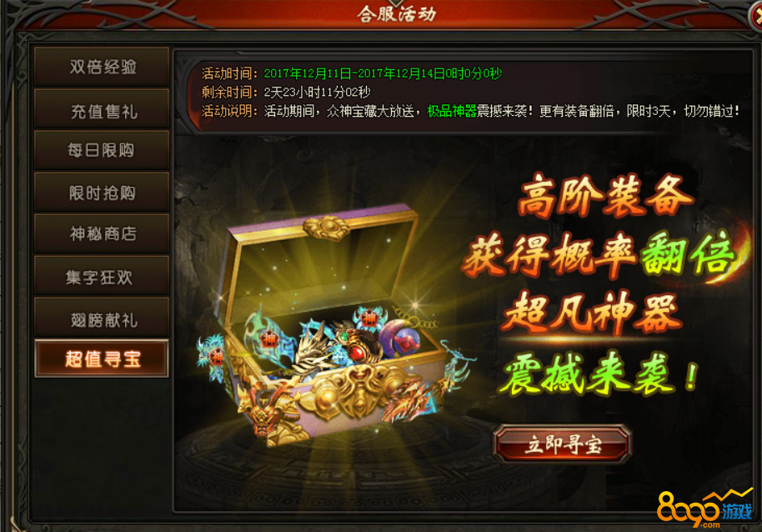Select the 充值售礼 tab
Screen dimensions: 762x532
click(102, 109)
